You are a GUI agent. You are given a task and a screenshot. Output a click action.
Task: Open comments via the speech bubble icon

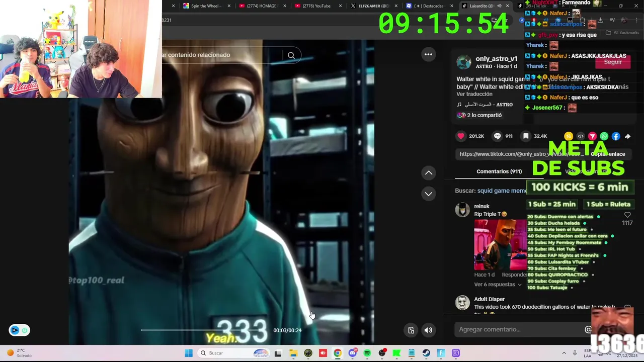(x=497, y=136)
